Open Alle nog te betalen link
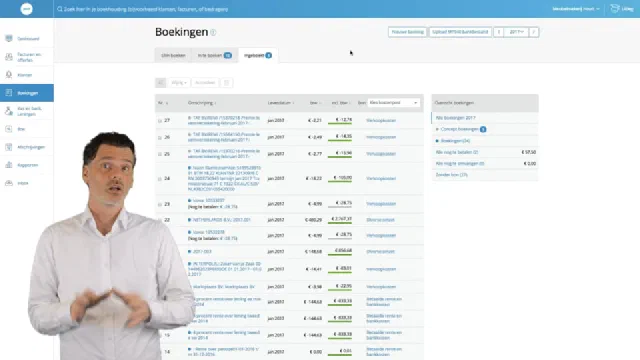 point(457,152)
